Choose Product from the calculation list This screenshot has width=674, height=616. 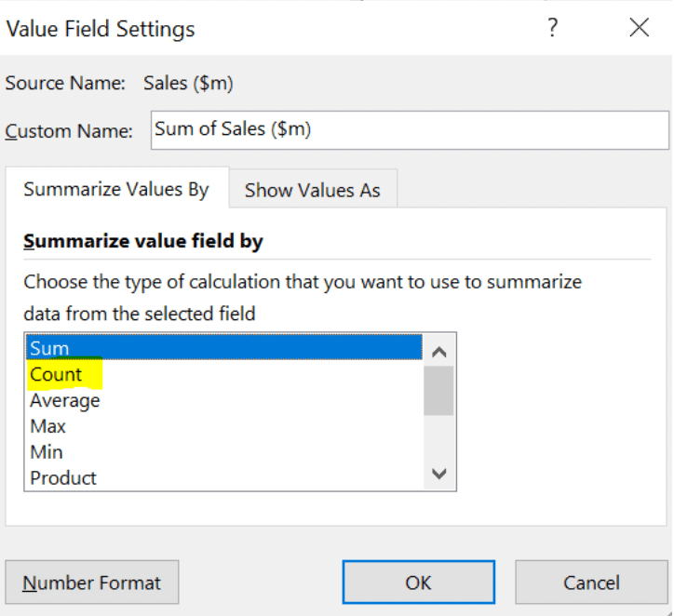63,478
